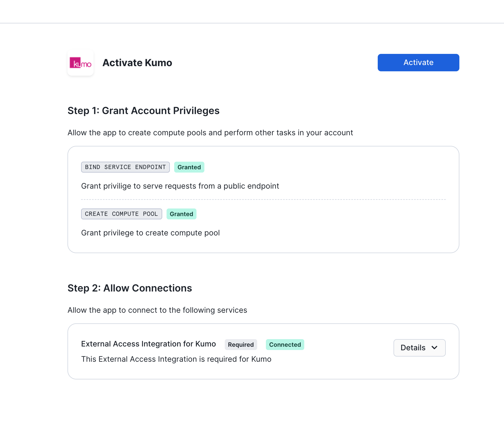Click the public endpoint privilege description
Image resolution: width=504 pixels, height=448 pixels.
click(x=180, y=186)
